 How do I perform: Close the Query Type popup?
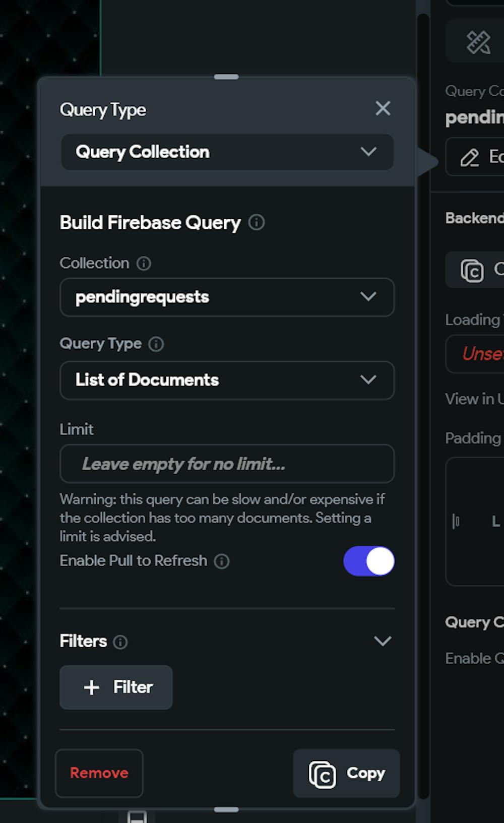tap(383, 108)
